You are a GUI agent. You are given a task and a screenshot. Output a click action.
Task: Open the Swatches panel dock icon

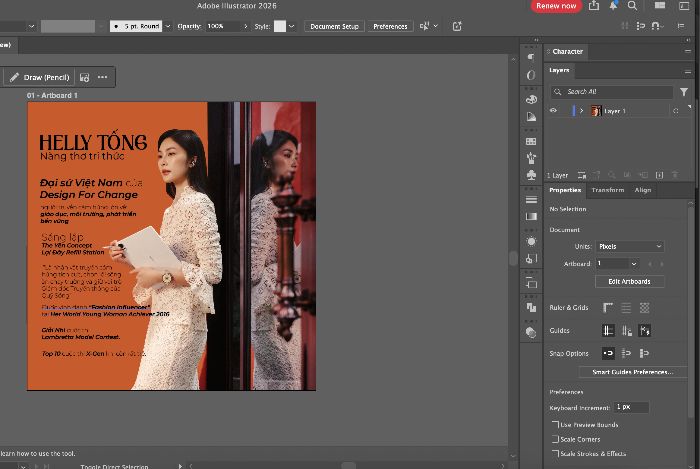[x=531, y=141]
